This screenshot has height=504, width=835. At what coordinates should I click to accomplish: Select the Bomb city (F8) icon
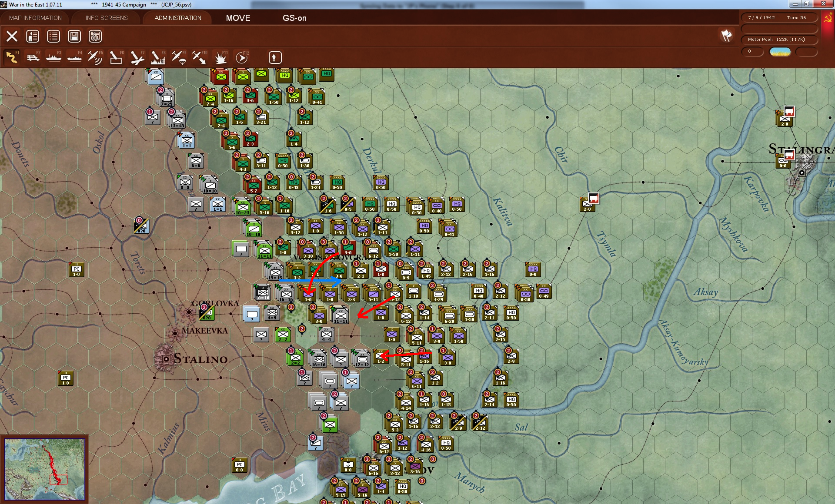tap(158, 57)
